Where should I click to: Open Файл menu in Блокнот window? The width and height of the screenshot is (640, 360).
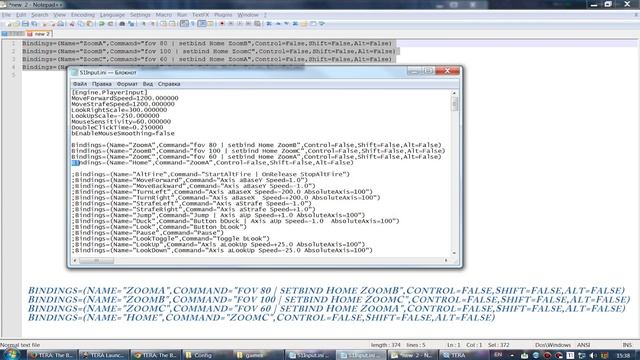pos(80,84)
